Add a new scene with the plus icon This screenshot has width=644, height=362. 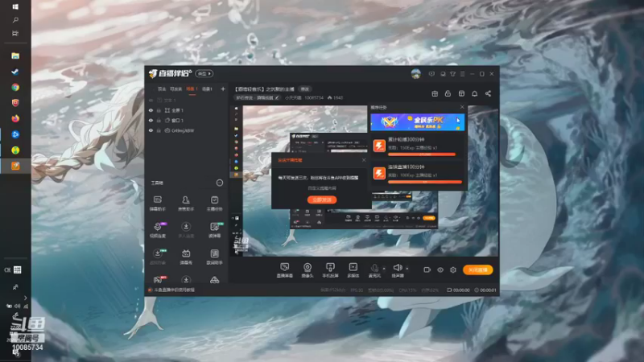[x=223, y=88]
